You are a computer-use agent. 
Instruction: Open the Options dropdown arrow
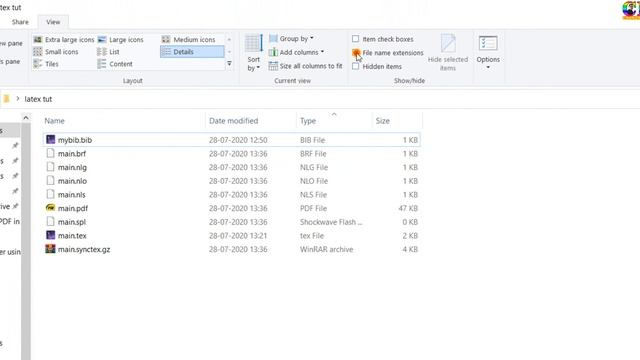click(x=488, y=68)
